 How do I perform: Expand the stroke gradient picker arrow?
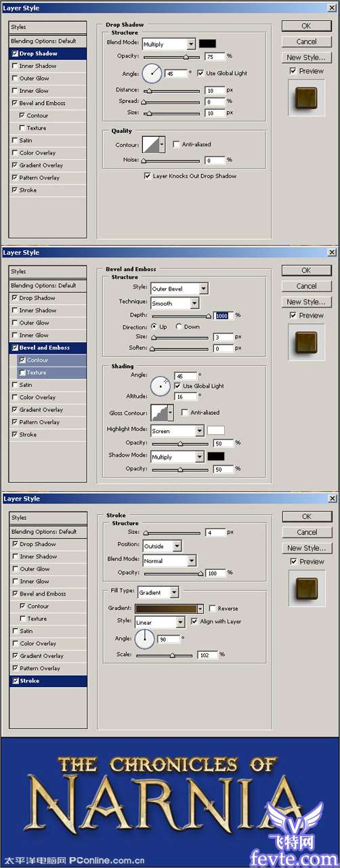click(200, 608)
